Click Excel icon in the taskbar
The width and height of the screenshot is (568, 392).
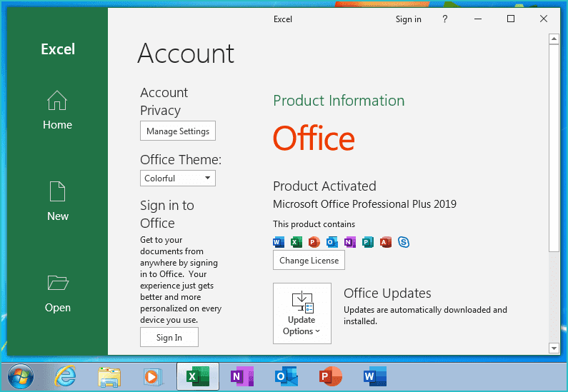click(x=198, y=376)
